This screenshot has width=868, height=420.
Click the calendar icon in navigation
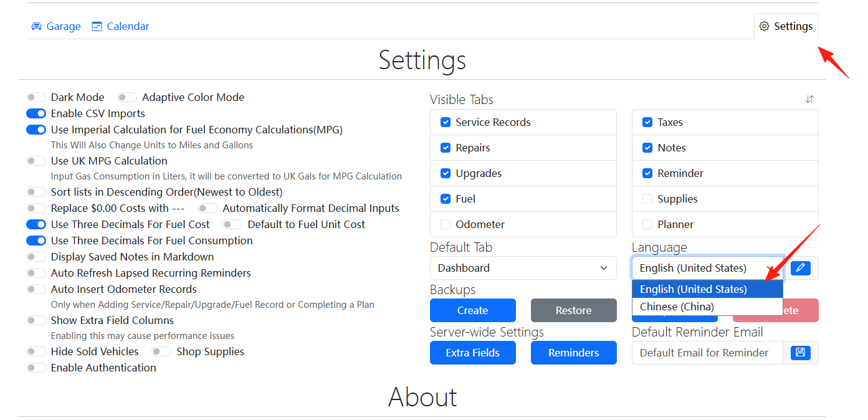click(97, 26)
